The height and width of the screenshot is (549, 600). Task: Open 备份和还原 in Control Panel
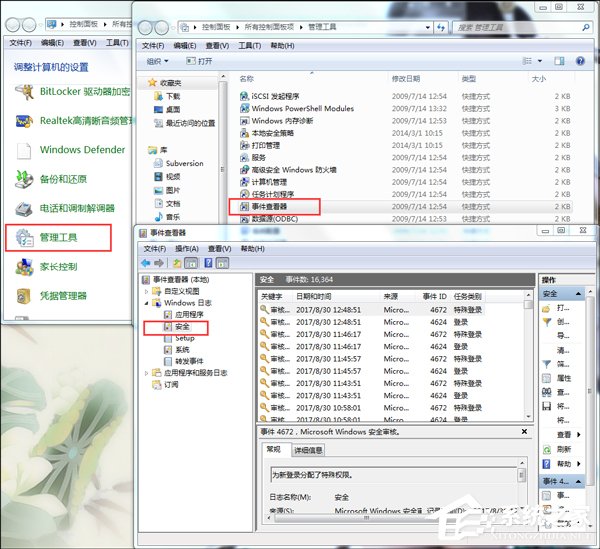[x=51, y=179]
